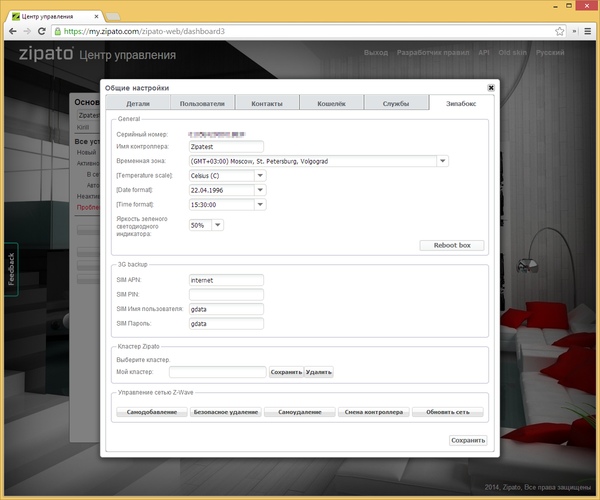This screenshot has height=500, width=600.
Task: Expand the Temperature scale dropdown
Action: click(260, 175)
